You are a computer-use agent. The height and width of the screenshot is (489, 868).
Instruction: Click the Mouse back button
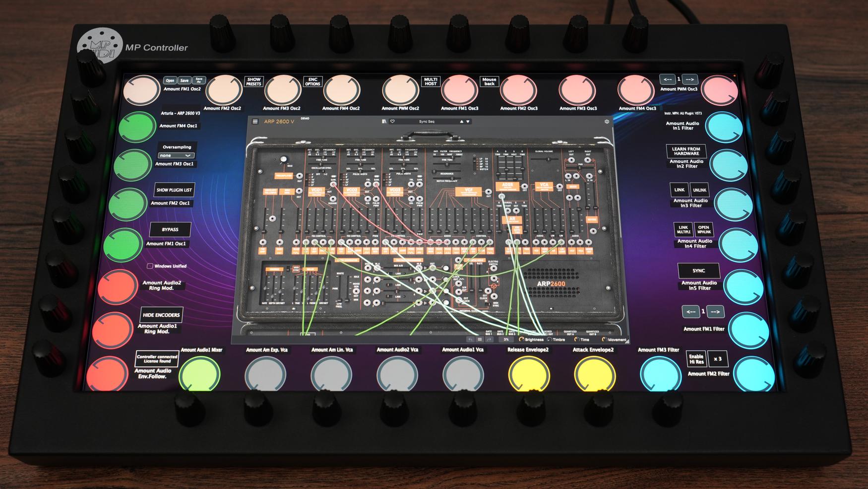[489, 81]
